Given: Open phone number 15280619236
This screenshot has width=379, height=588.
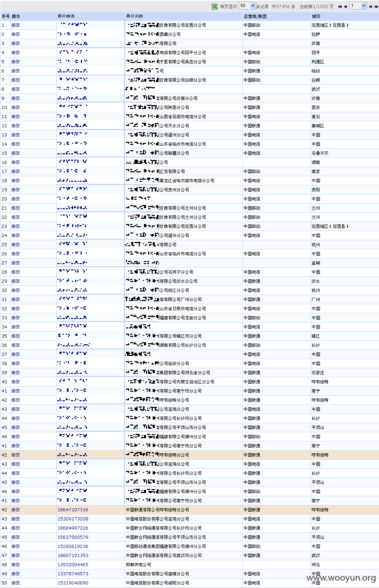Looking at the screenshot, I should point(73,547).
